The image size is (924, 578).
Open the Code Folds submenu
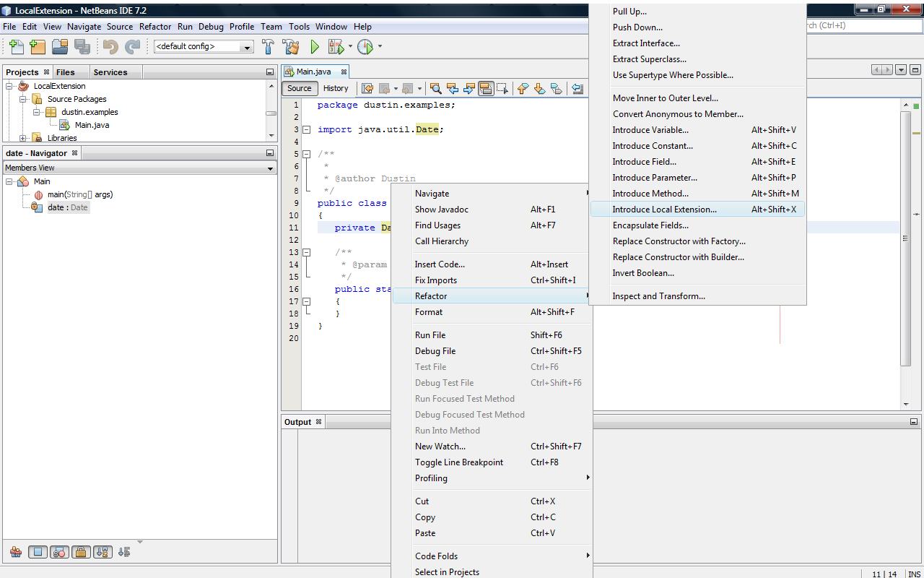[x=492, y=556]
